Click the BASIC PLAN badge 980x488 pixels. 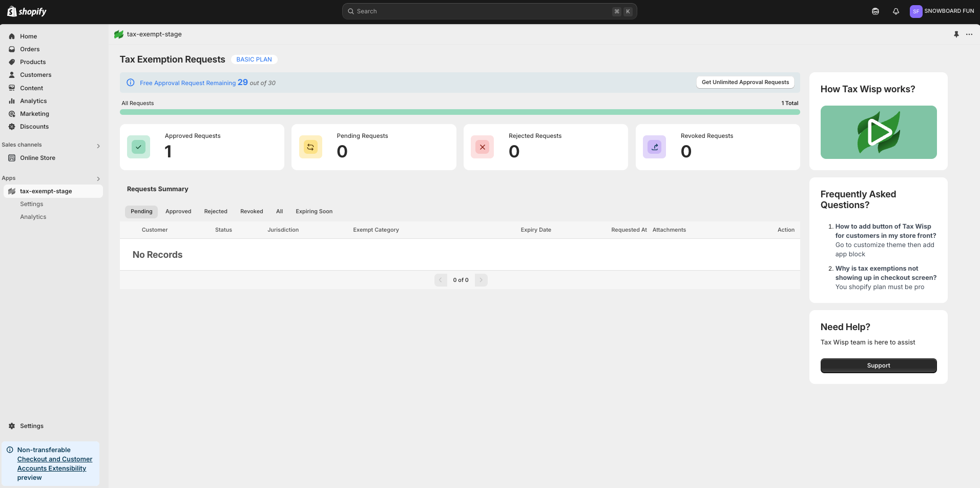coord(254,59)
